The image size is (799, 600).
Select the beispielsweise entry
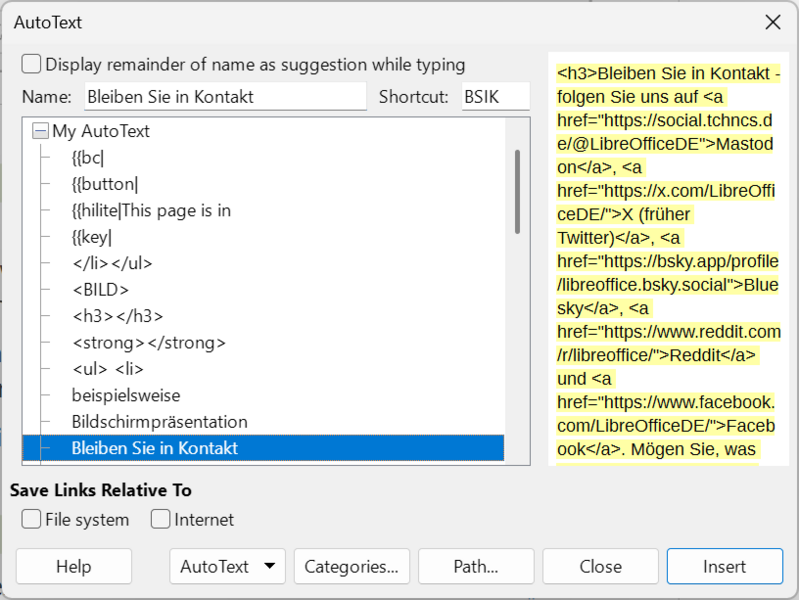tap(126, 396)
